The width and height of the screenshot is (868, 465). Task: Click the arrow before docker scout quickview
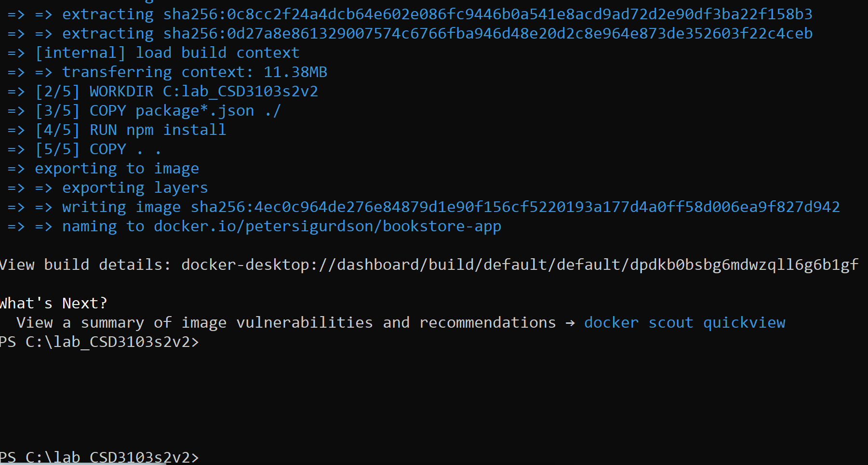570,322
